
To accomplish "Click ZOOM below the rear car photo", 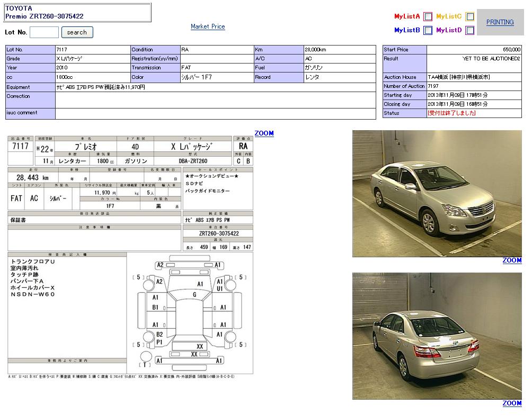I will 512,403.
